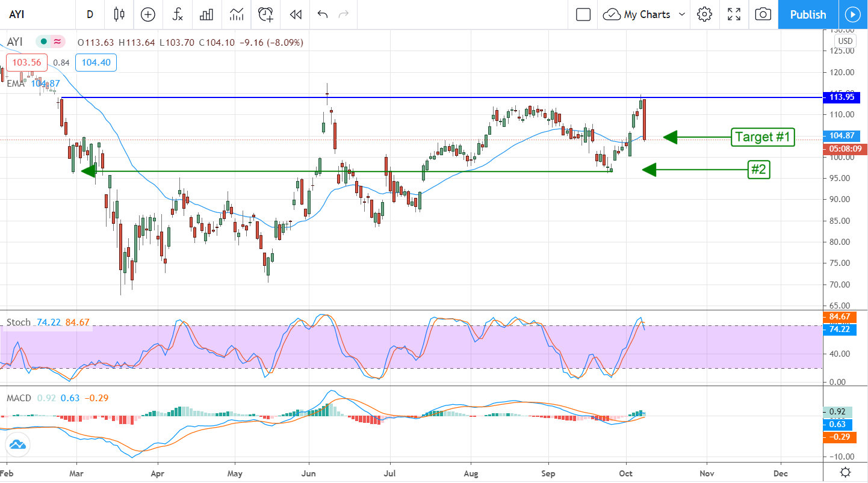868x483 pixels.
Task: Open the fx Indicators menu
Action: click(178, 14)
